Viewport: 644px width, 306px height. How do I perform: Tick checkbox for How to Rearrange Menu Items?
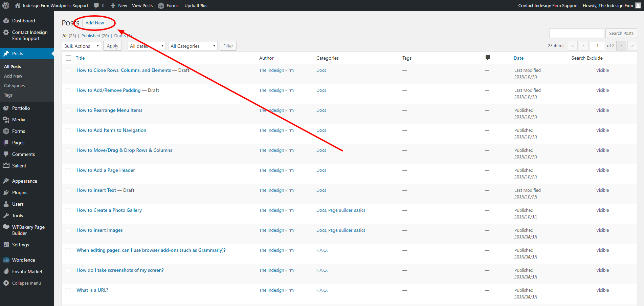click(68, 110)
